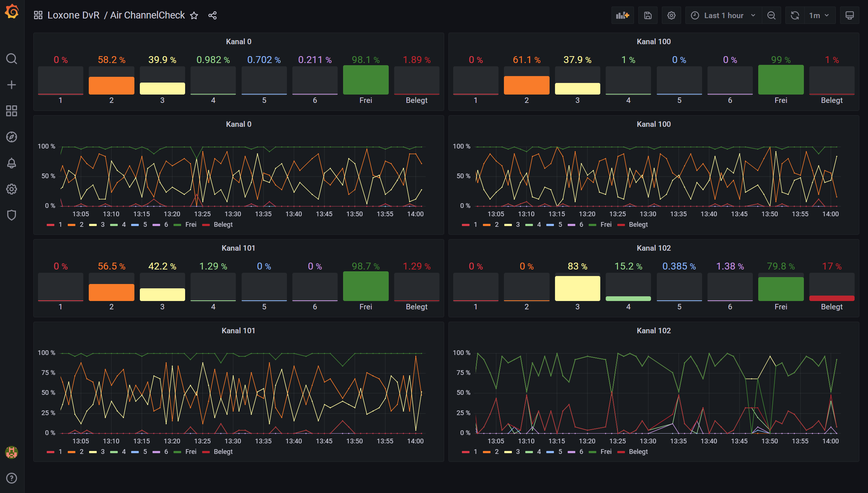Click the Loxone DvR folder link
The width and height of the screenshot is (868, 493).
point(73,15)
